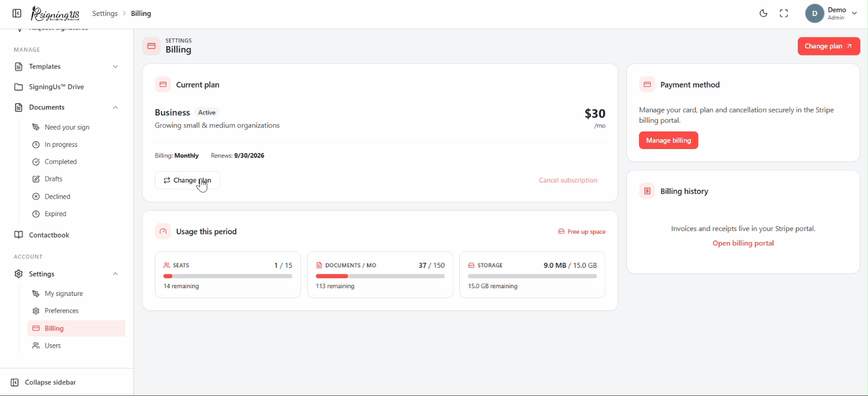Enter fullscreen mode icon
This screenshot has height=396, width=868.
click(784, 13)
